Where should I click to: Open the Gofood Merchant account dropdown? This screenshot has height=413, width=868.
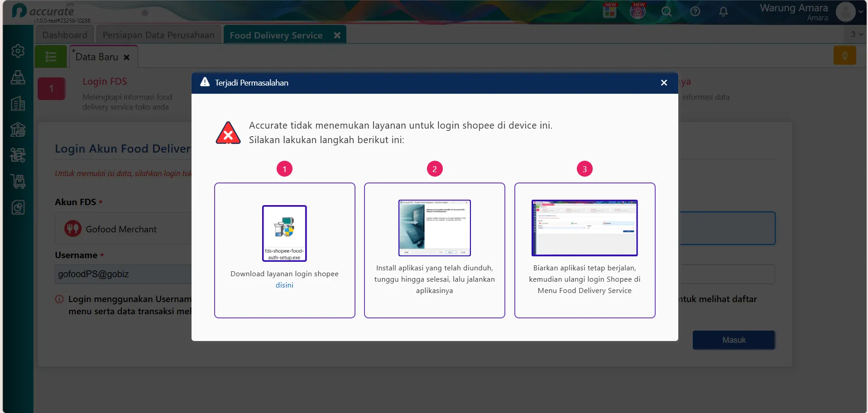click(123, 229)
